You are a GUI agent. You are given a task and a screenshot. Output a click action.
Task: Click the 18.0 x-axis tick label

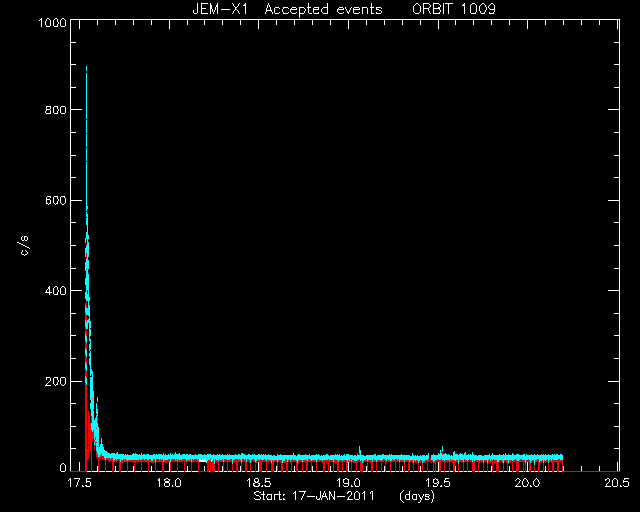169,483
